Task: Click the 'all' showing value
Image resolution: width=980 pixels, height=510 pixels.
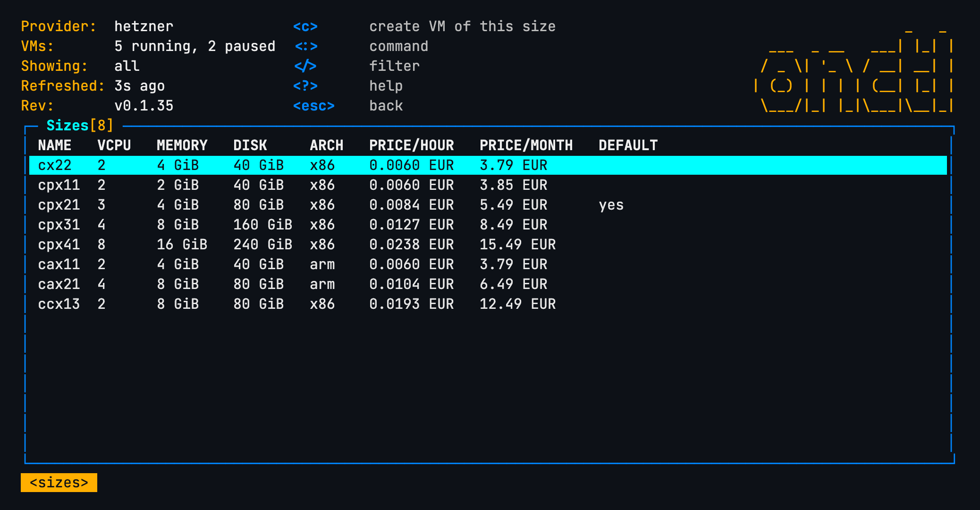Action: pos(127,66)
